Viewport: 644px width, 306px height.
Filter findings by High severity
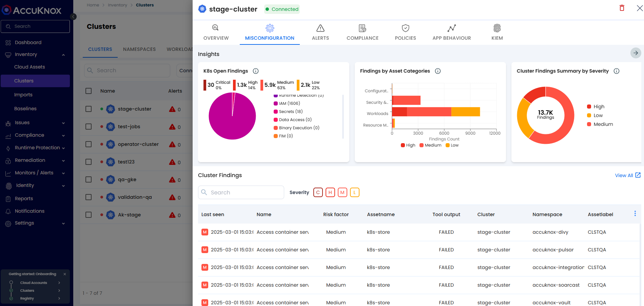[330, 192]
